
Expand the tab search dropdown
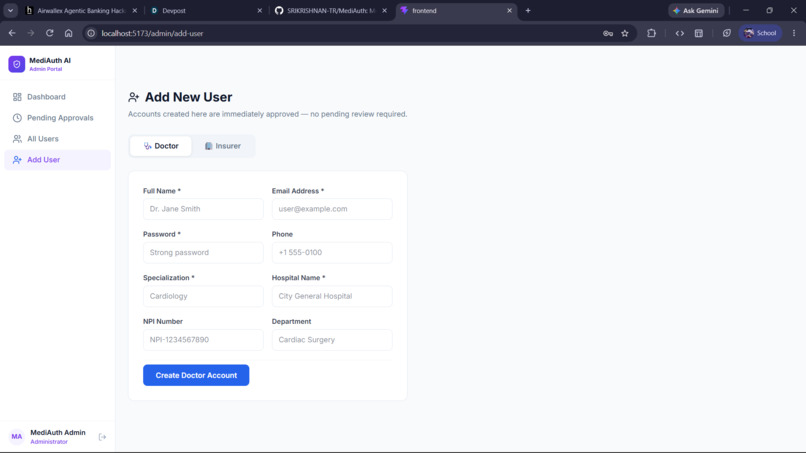10,10
